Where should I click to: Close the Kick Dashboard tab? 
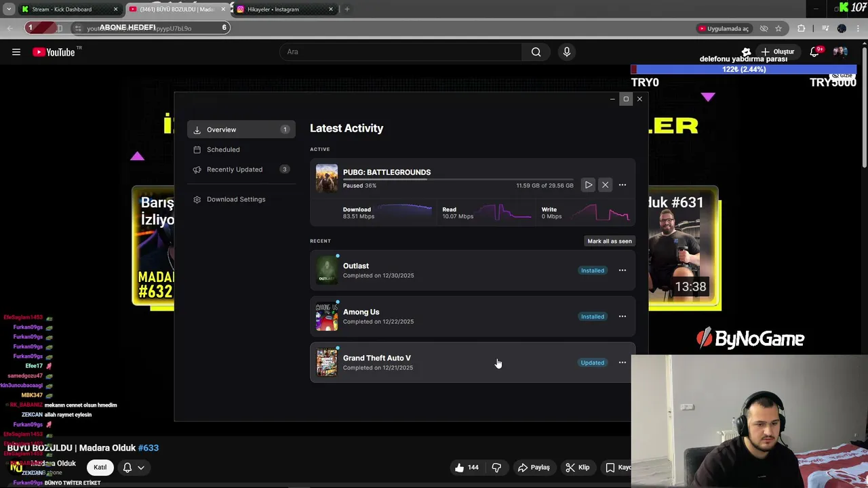[116, 9]
